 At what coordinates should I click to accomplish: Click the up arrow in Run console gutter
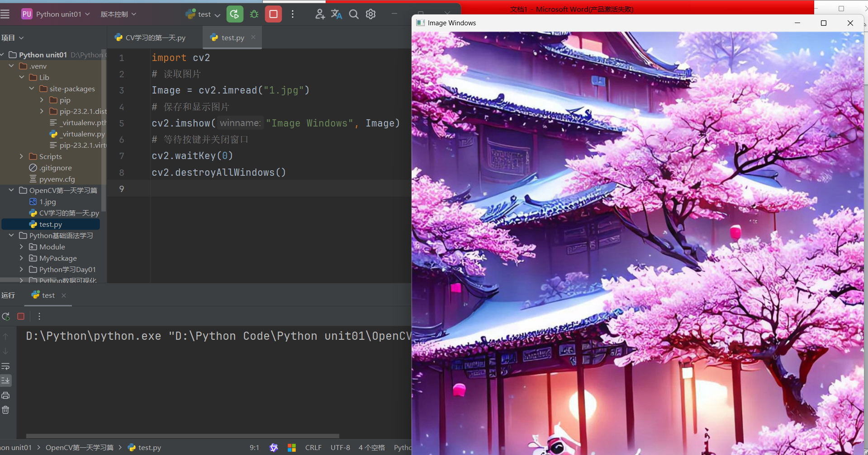click(x=5, y=337)
